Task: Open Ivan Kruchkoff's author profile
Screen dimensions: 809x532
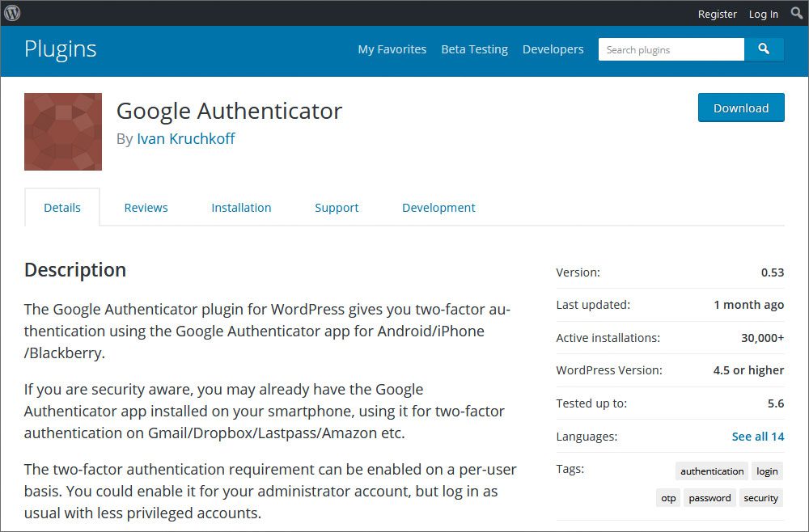Action: coord(185,138)
